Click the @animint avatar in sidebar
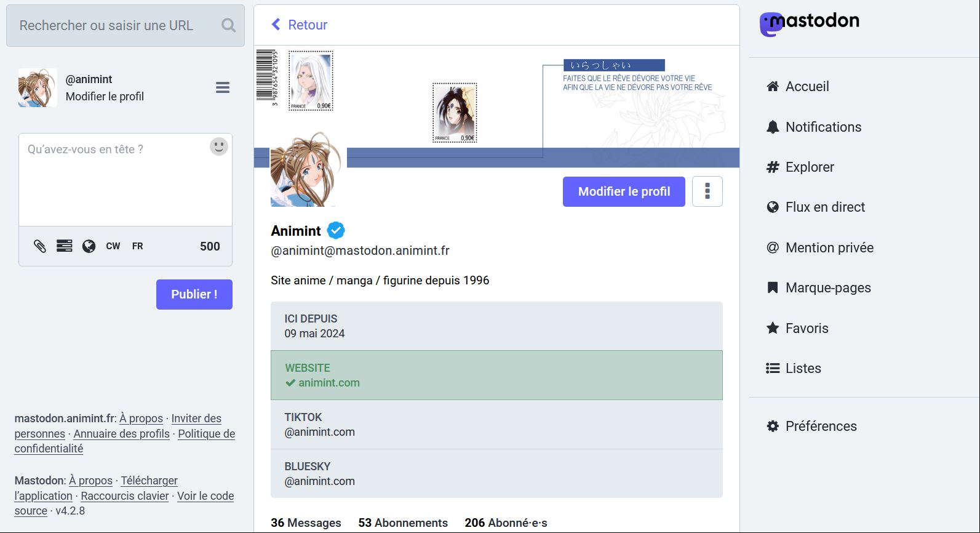980x533 pixels. [38, 87]
